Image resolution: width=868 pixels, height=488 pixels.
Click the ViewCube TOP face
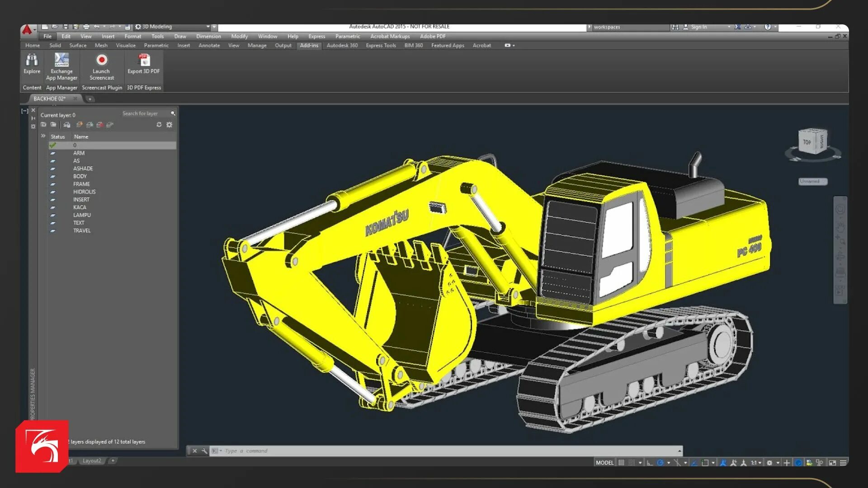point(807,142)
